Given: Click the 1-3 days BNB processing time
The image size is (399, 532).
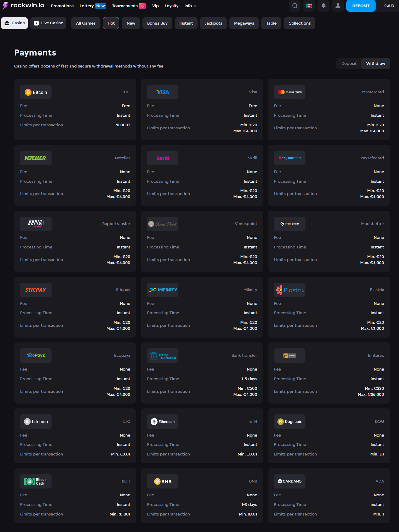Looking at the screenshot, I should 249,504.
